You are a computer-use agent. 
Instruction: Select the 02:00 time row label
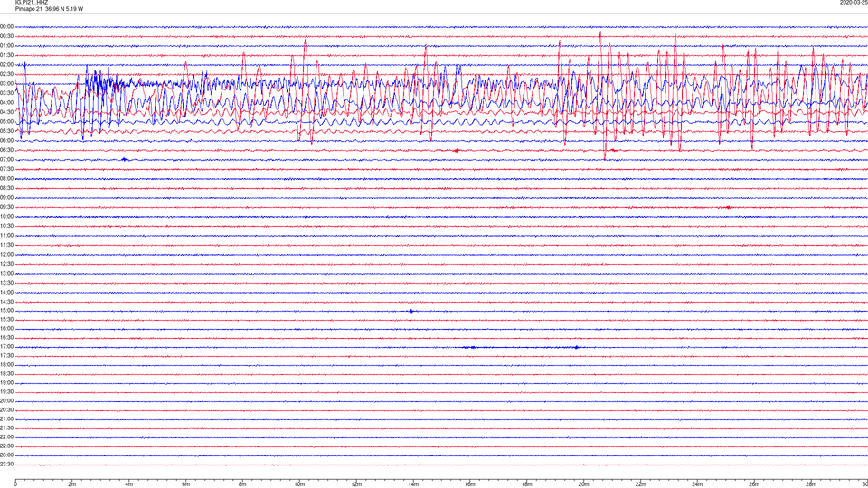click(x=6, y=65)
